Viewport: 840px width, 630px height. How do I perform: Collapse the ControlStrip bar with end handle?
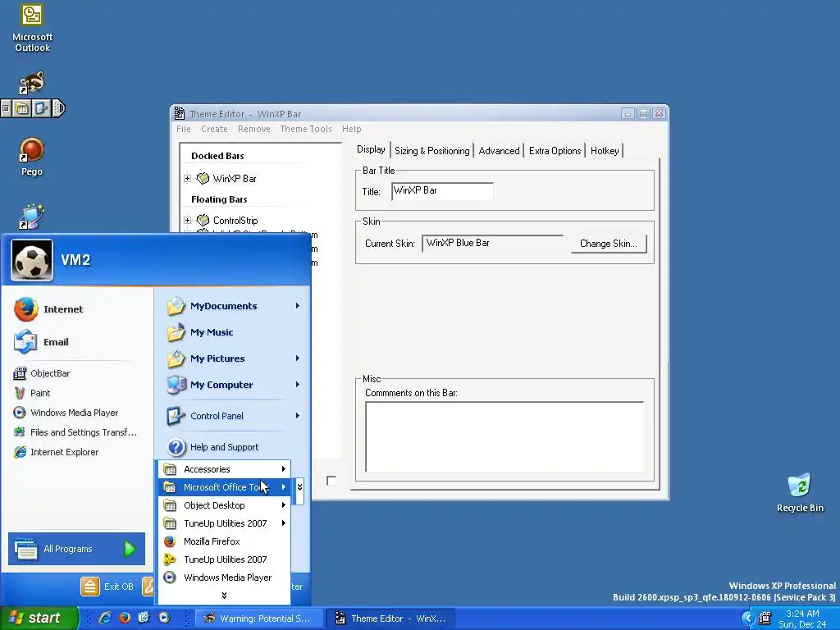(58, 109)
